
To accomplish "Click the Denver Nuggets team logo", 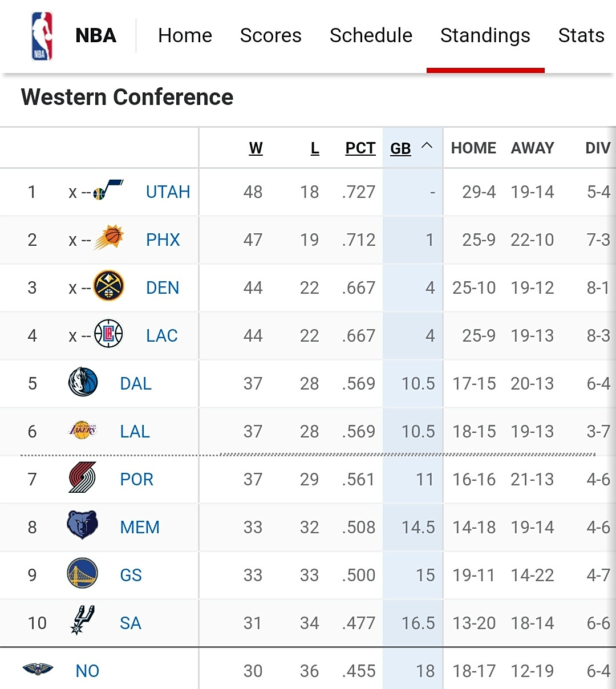I will tap(108, 286).
